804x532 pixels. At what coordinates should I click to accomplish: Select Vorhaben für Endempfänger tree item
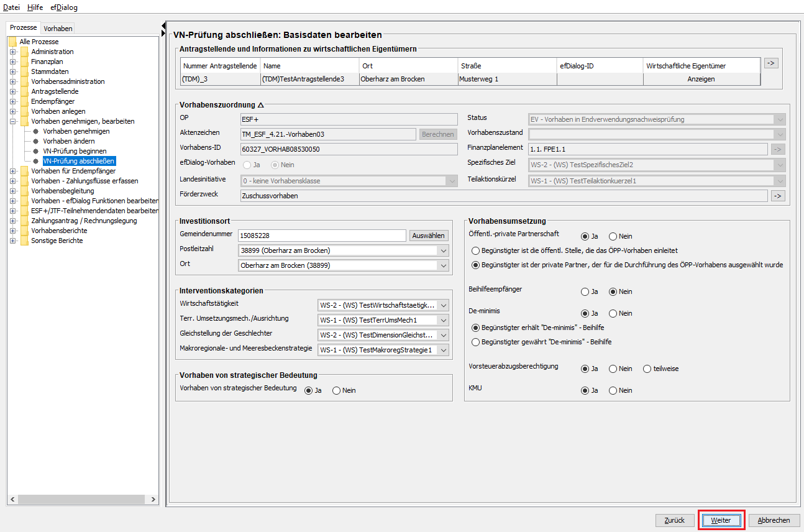[73, 171]
